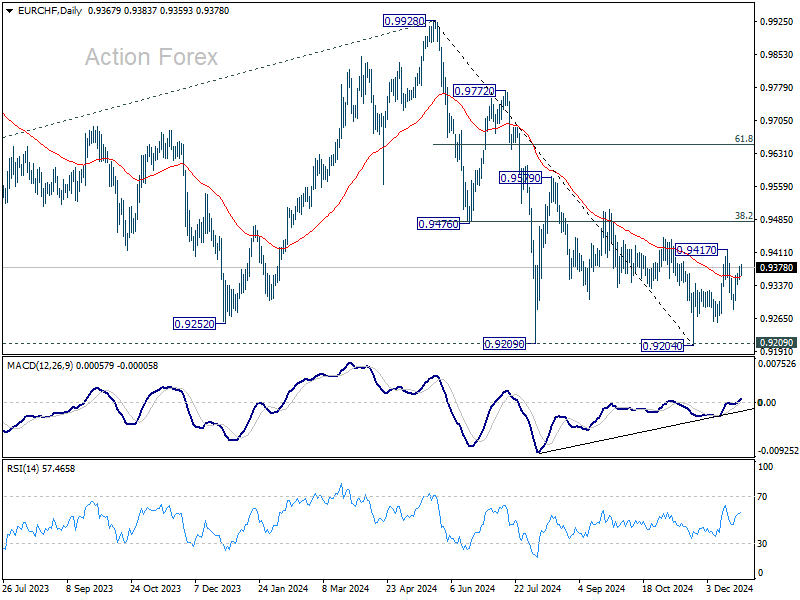800x600 pixels.
Task: Click the RSI 100 scale label
Action: (766, 467)
